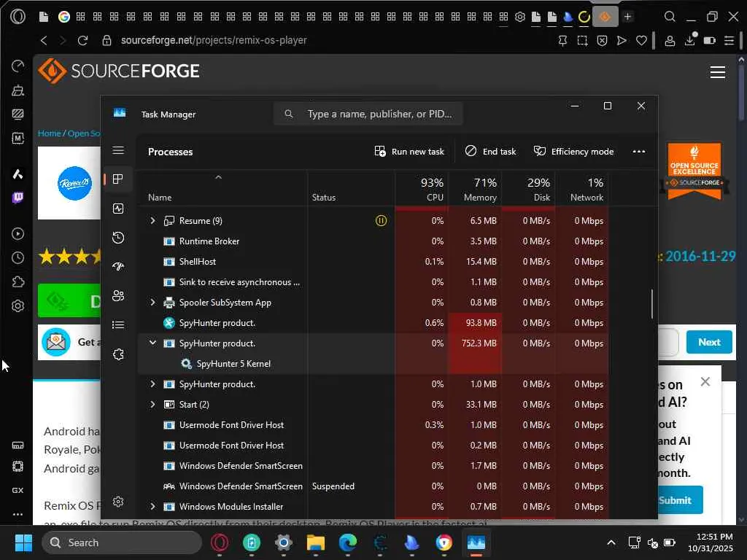
Task: Sort processes by Name column
Action: 160,197
